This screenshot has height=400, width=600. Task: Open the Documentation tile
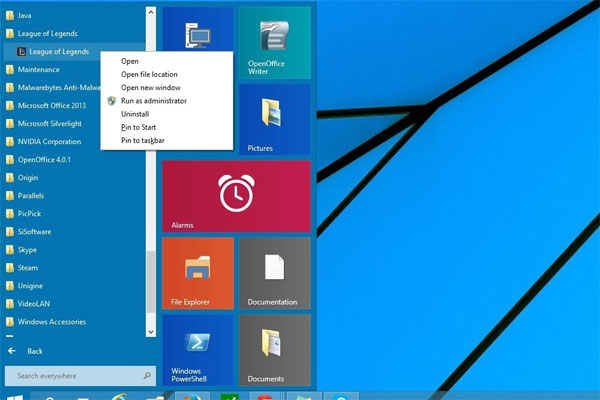pos(274,273)
